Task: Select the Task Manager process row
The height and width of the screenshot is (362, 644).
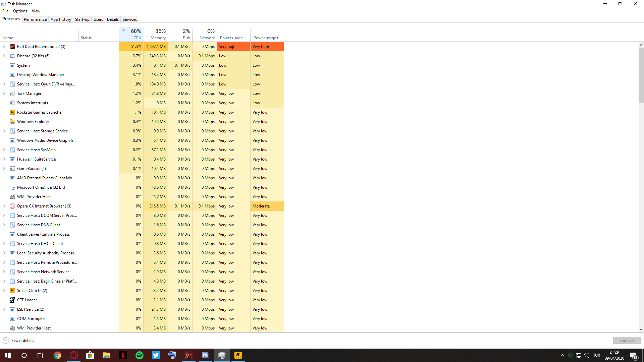Action: point(29,94)
